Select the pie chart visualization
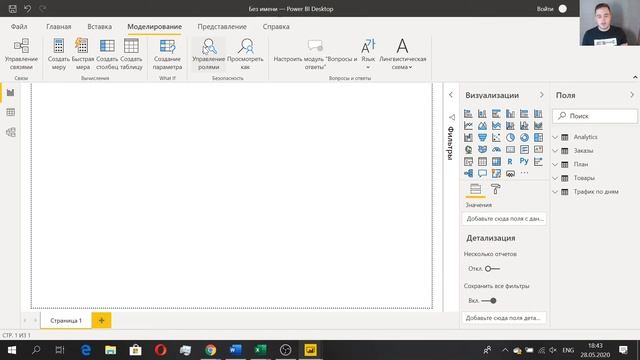640x360 pixels. tap(510, 138)
